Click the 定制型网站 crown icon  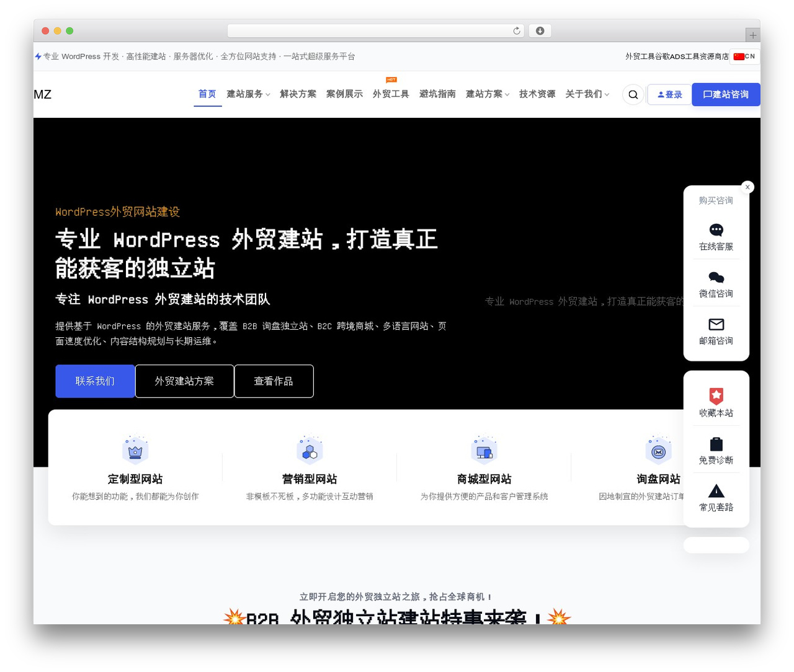pyautogui.click(x=135, y=450)
